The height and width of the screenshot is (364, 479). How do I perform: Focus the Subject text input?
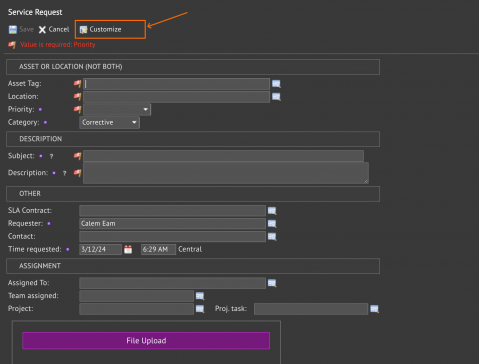(223, 156)
